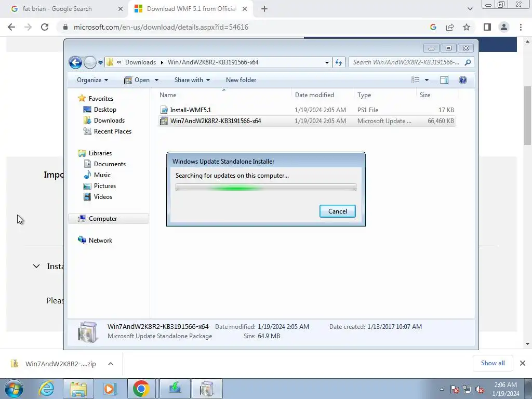Switch to the fat brian Google Search tab
This screenshot has height=399, width=532.
tap(64, 9)
